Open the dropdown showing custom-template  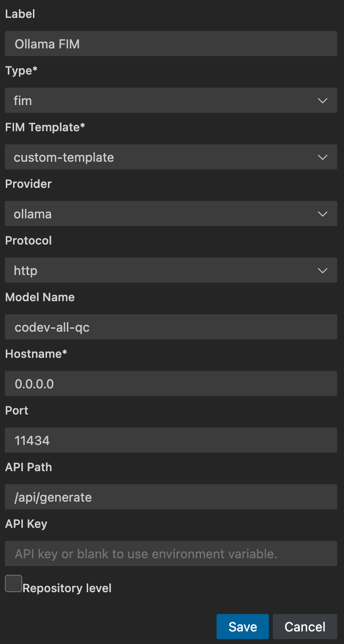(x=160, y=157)
